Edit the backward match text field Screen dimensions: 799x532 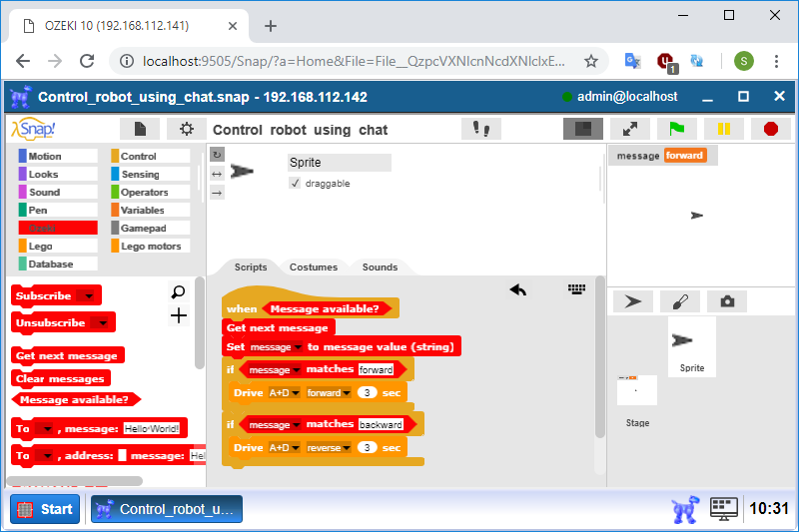(381, 424)
